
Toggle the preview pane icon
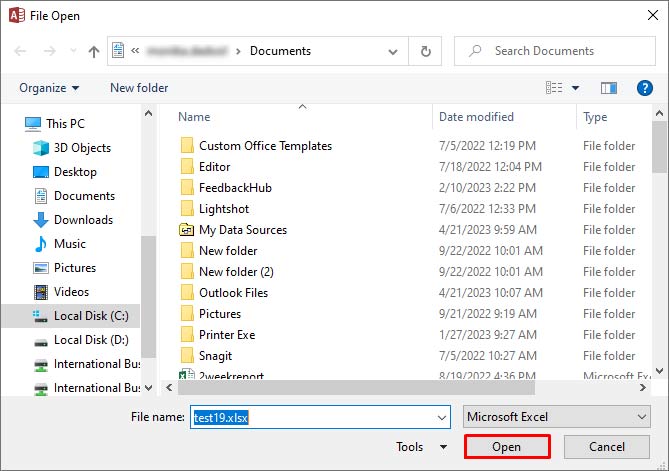[x=609, y=88]
